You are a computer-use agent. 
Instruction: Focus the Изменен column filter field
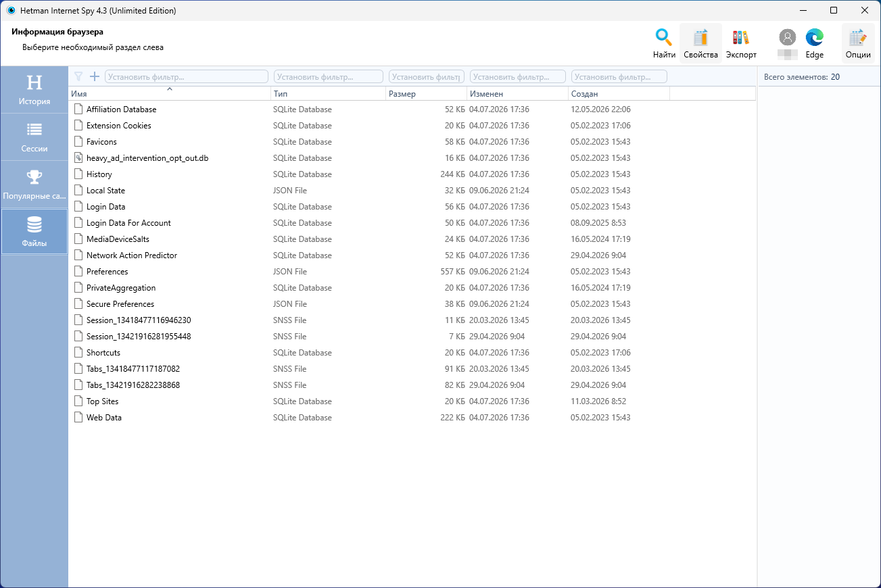[x=518, y=77]
